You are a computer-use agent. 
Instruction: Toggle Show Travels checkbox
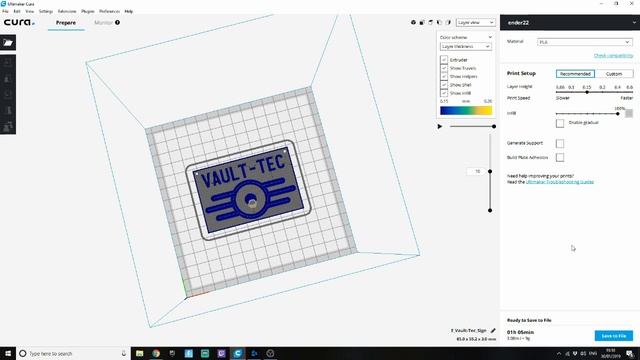(444, 68)
